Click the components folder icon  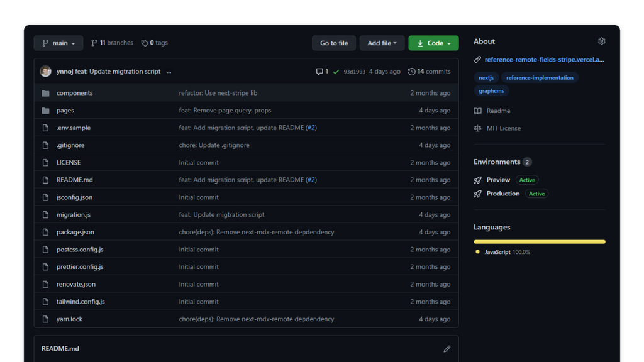click(45, 93)
